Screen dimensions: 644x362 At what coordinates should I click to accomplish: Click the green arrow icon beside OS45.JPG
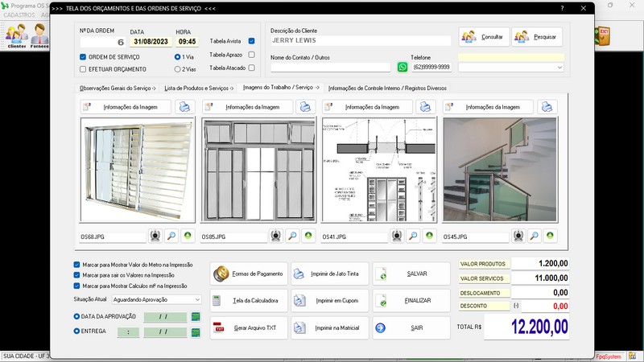[551, 237]
